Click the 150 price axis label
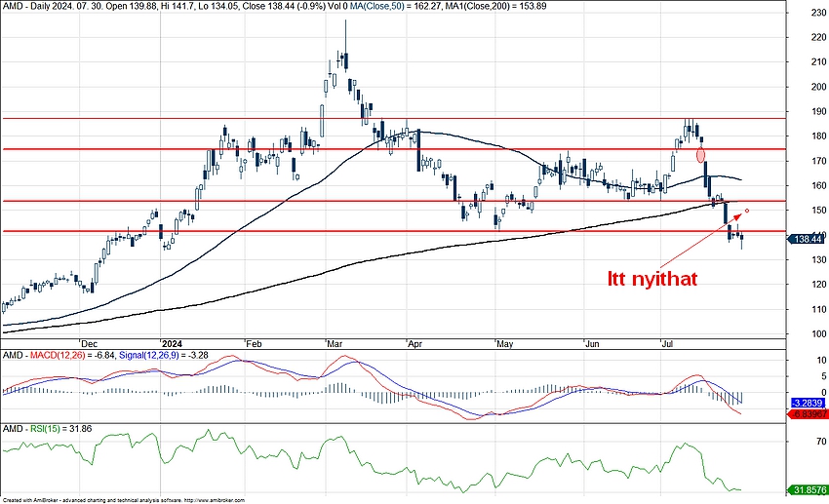This screenshot has width=829, height=504. (818, 211)
